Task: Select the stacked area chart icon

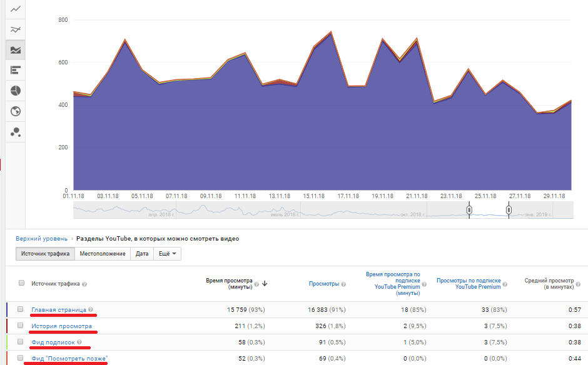Action: (16, 50)
